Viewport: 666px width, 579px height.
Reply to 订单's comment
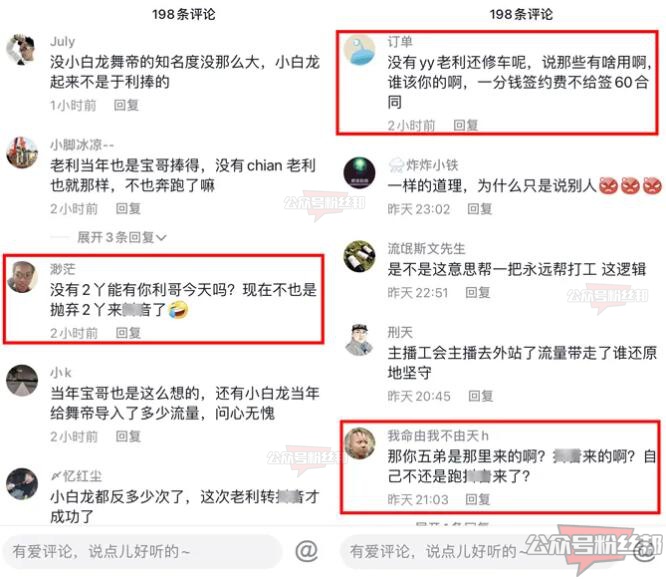tap(466, 125)
